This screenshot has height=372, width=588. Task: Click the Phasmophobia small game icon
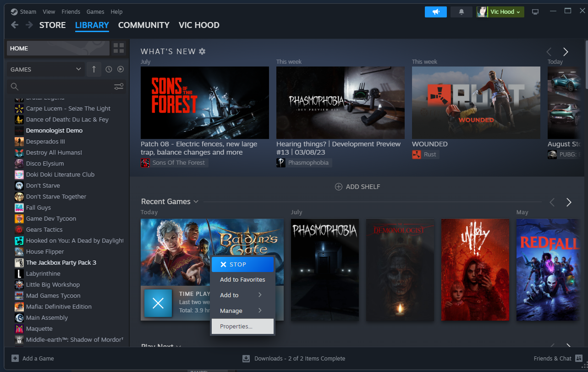(281, 163)
